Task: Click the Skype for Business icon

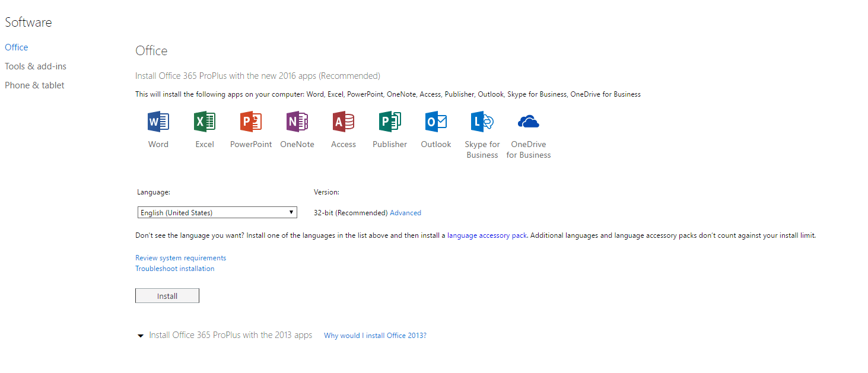Action: point(482,121)
